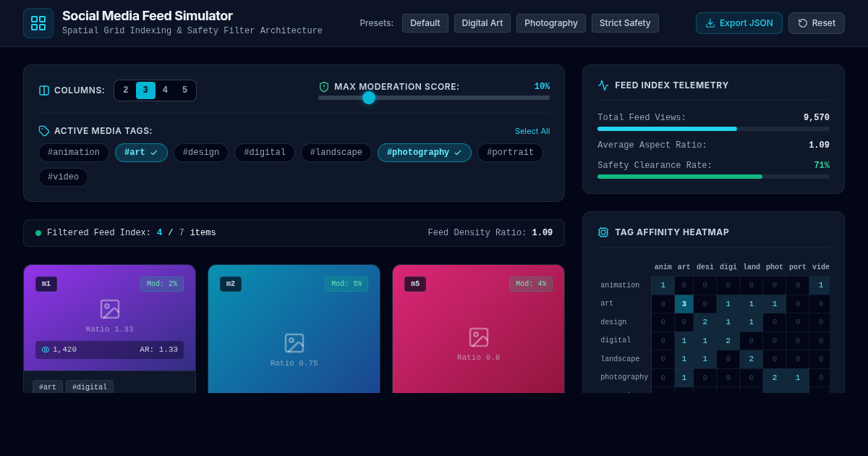Image resolution: width=868 pixels, height=456 pixels.
Task: Click the 71% safety clearance value
Action: 822,166
